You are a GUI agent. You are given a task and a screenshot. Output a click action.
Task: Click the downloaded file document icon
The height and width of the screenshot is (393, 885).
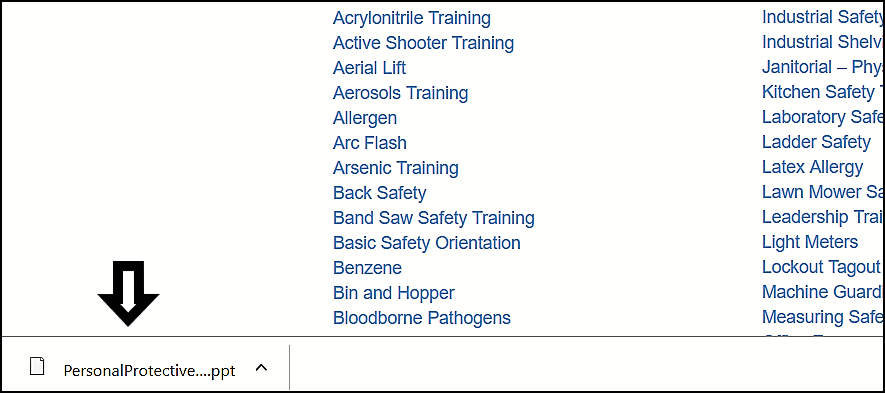click(x=37, y=367)
